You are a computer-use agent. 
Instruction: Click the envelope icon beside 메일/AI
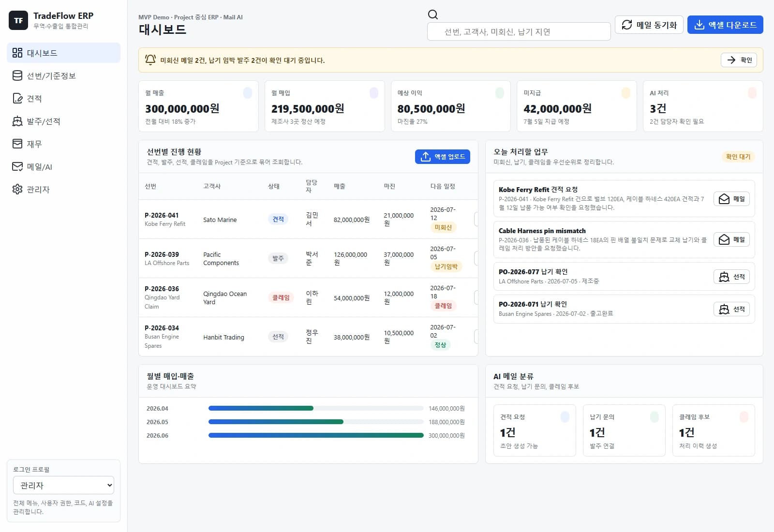pos(17,166)
